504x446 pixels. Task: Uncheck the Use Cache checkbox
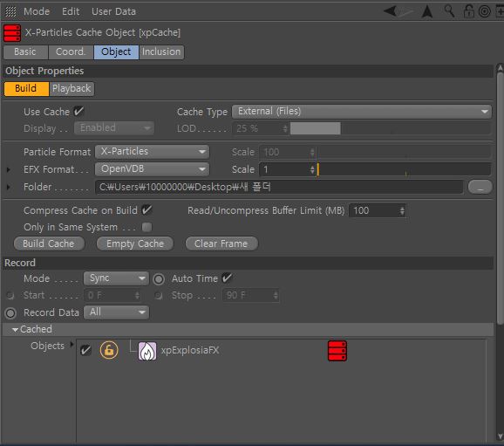click(x=78, y=112)
